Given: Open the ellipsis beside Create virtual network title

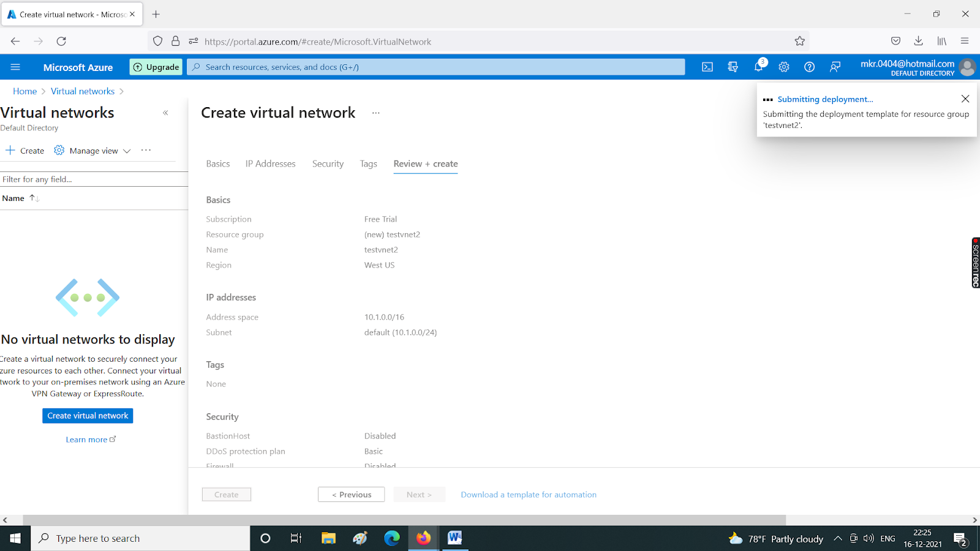Looking at the screenshot, I should coord(376,113).
